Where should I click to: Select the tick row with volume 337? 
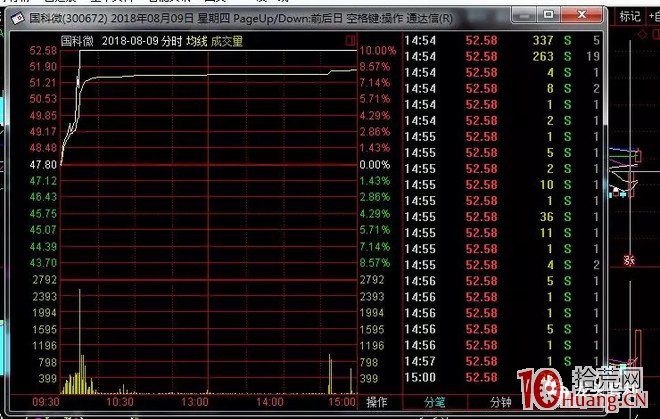pyautogui.click(x=503, y=40)
